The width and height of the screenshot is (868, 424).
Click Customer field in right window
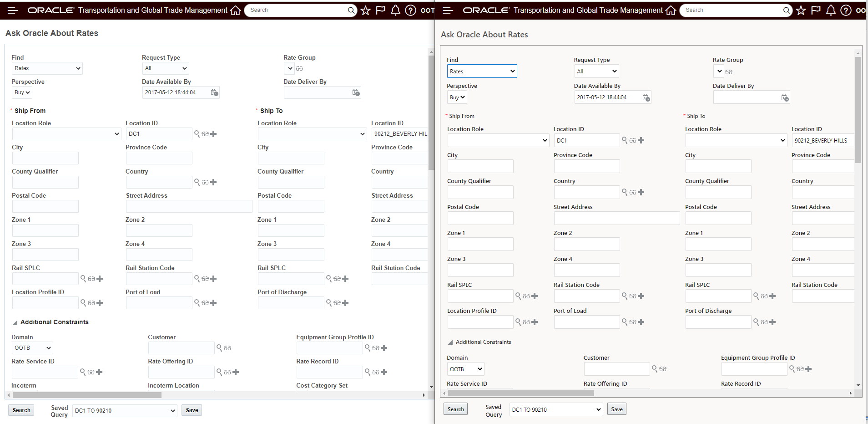617,369
